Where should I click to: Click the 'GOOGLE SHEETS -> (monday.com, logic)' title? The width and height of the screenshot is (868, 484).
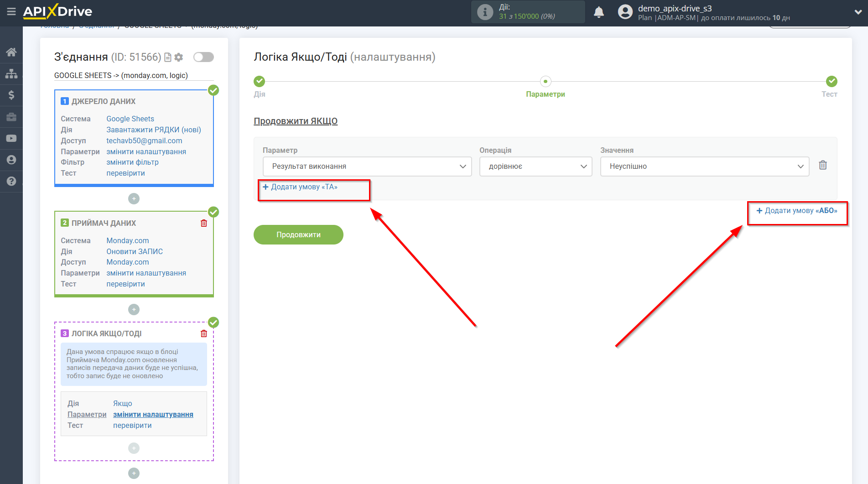121,75
